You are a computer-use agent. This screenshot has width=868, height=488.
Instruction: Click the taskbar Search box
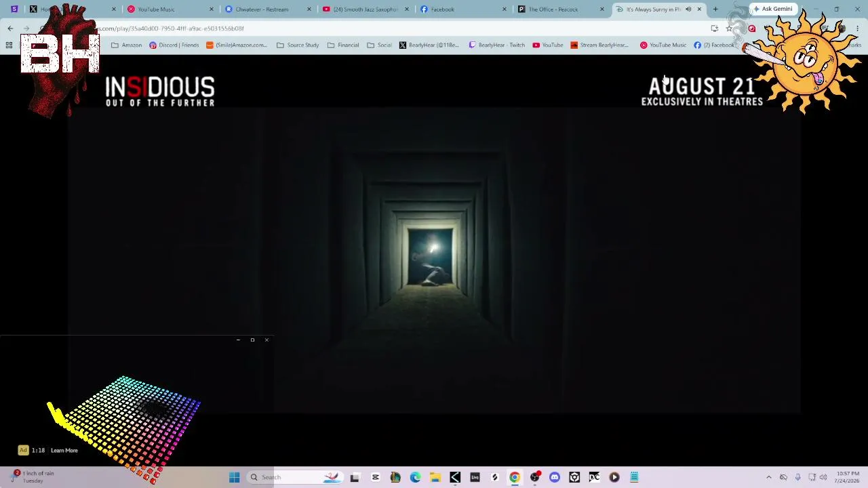pyautogui.click(x=295, y=477)
